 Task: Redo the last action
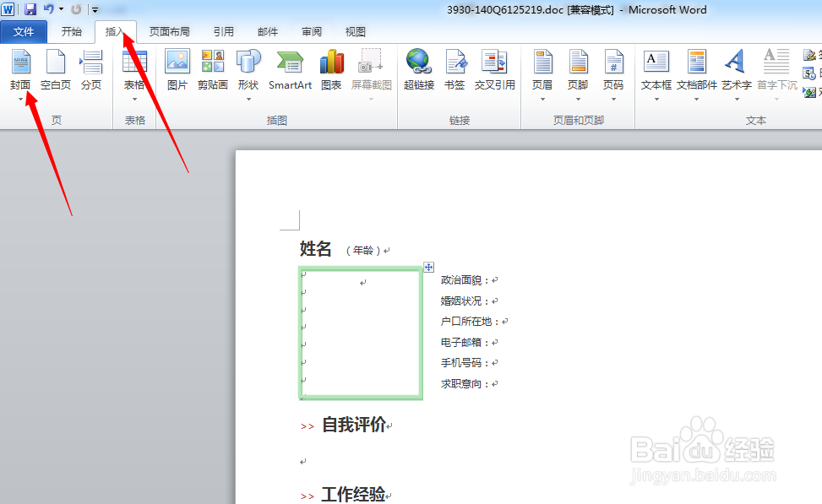click(x=76, y=9)
